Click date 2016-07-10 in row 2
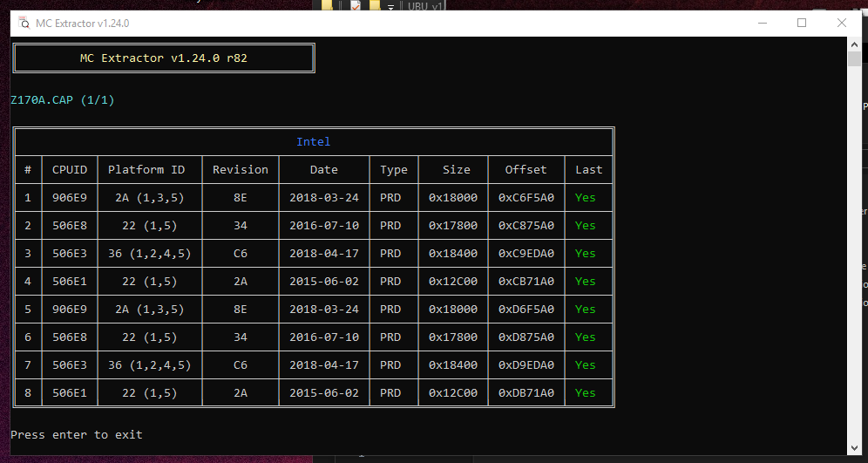This screenshot has height=463, width=868. click(324, 226)
